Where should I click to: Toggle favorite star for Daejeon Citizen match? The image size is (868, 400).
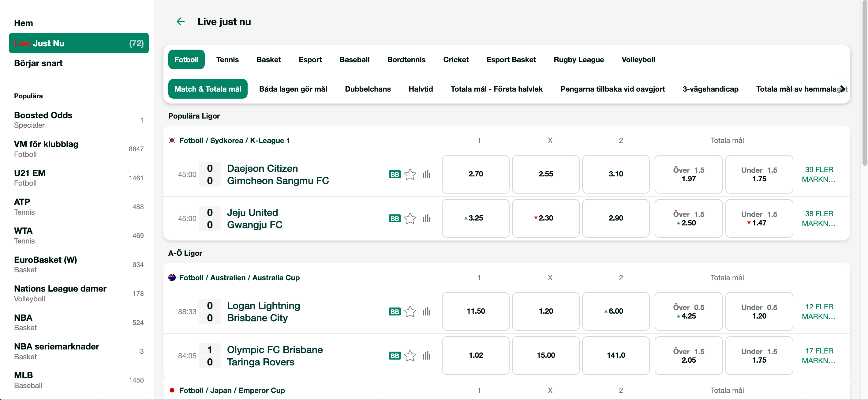coord(410,174)
